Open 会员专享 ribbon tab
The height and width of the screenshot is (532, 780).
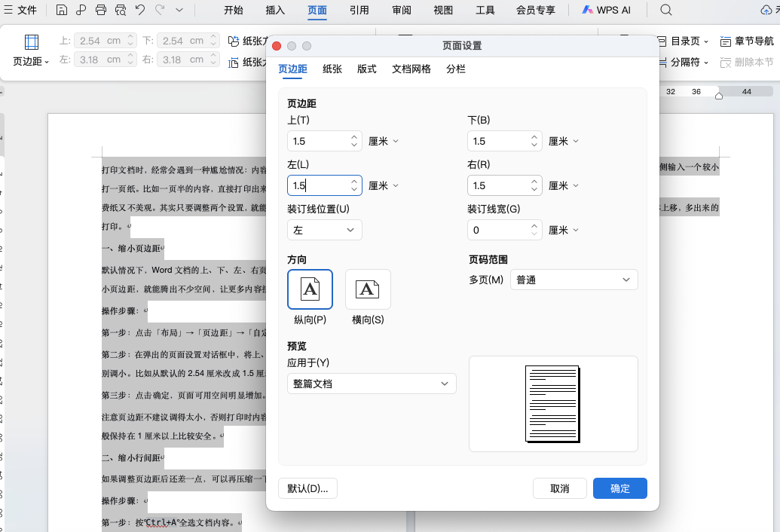point(535,10)
